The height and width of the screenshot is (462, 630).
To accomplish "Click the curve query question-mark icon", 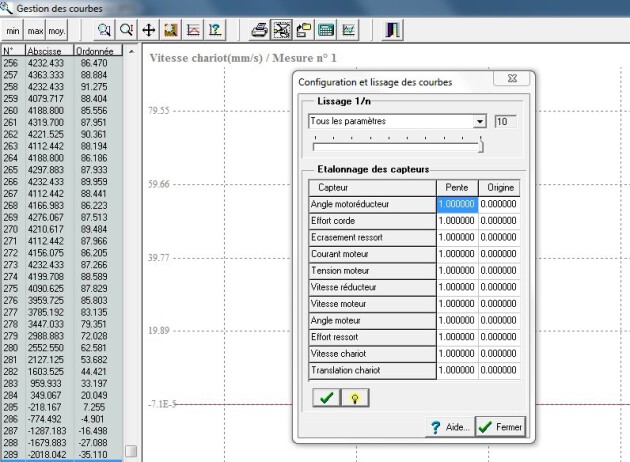I will [x=215, y=30].
